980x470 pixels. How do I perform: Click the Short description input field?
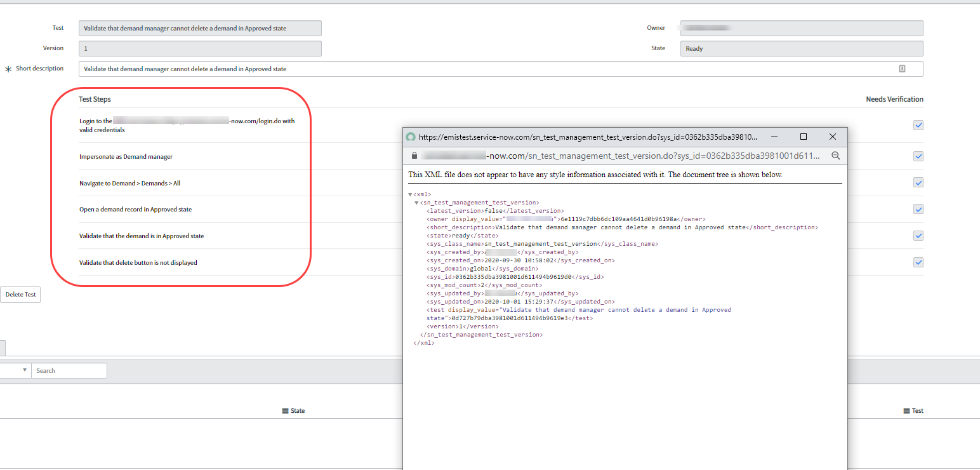501,69
